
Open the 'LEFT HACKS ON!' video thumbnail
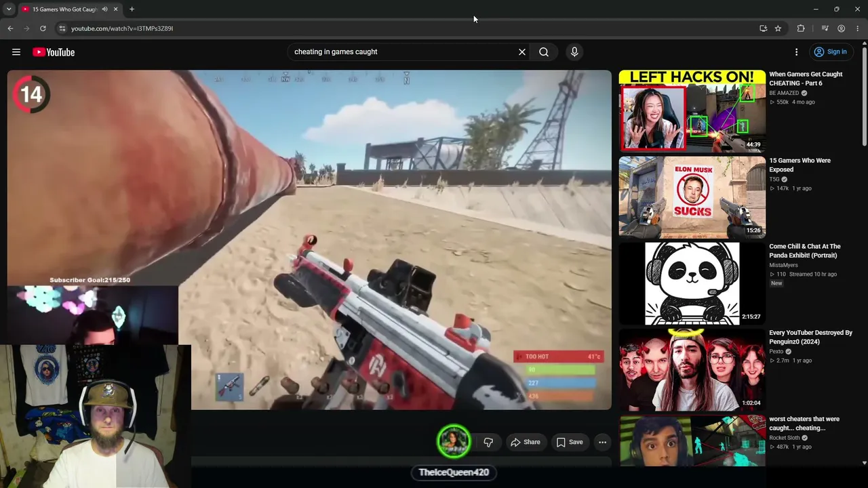[x=692, y=110]
